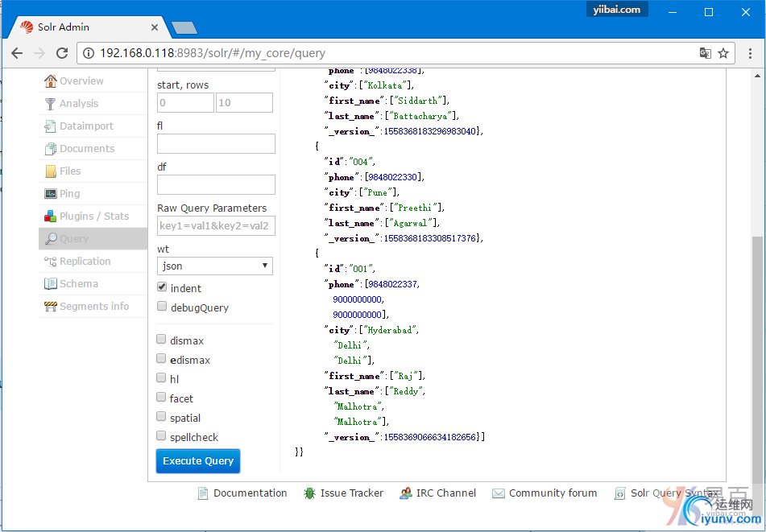Open the Solr Query Syntax link
Viewport: 766px width, 532px height.
[x=675, y=493]
